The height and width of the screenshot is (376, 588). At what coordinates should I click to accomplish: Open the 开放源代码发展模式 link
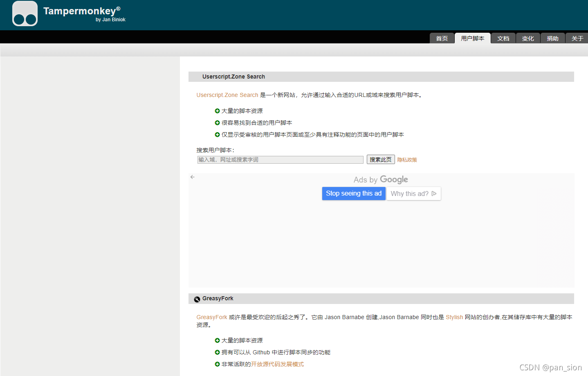point(277,364)
